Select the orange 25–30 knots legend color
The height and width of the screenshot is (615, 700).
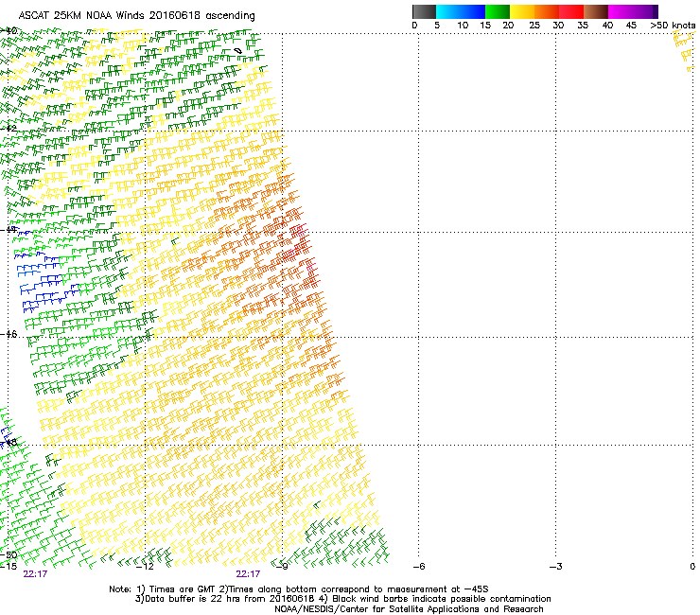[x=547, y=11]
